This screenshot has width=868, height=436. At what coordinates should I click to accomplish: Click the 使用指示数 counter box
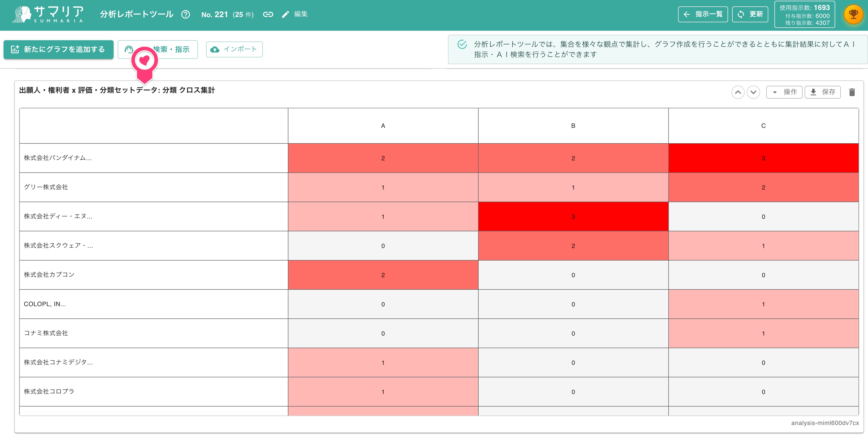click(x=804, y=15)
